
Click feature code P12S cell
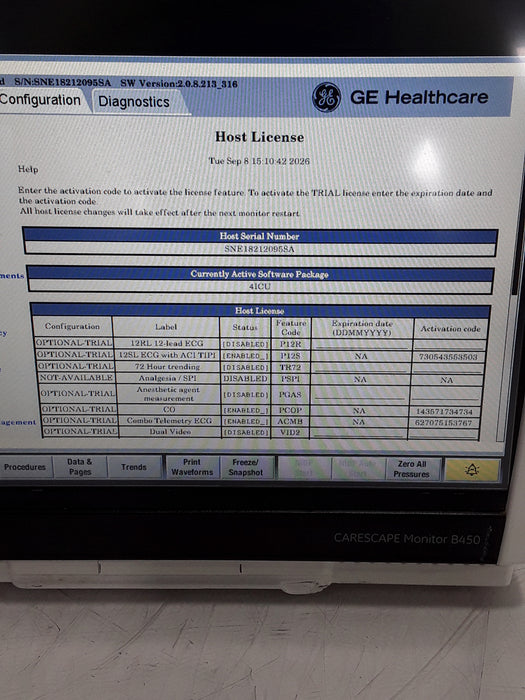coord(291,356)
